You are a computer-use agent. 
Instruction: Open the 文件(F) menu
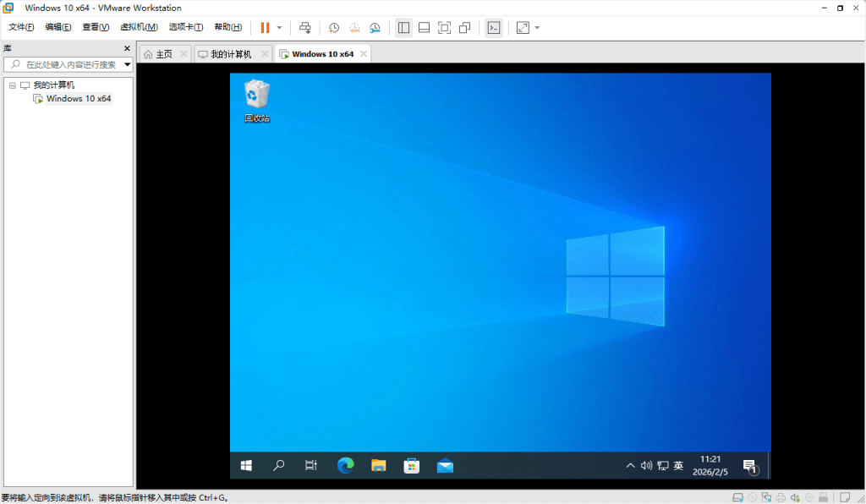tap(21, 27)
